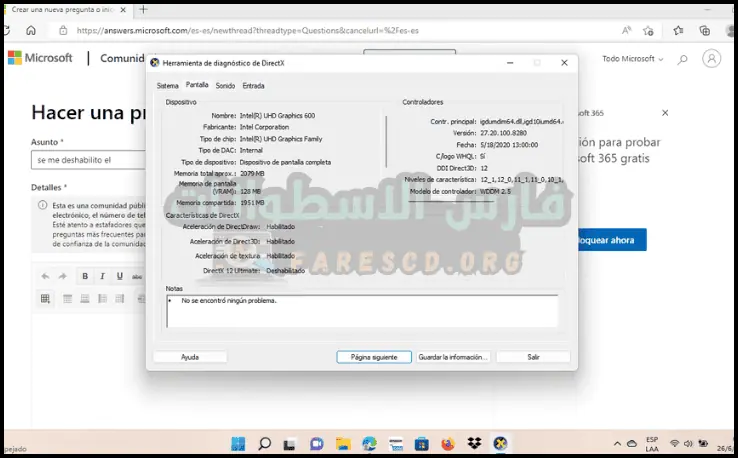Click the Ayuda button
The image size is (738, 458).
pos(190,357)
